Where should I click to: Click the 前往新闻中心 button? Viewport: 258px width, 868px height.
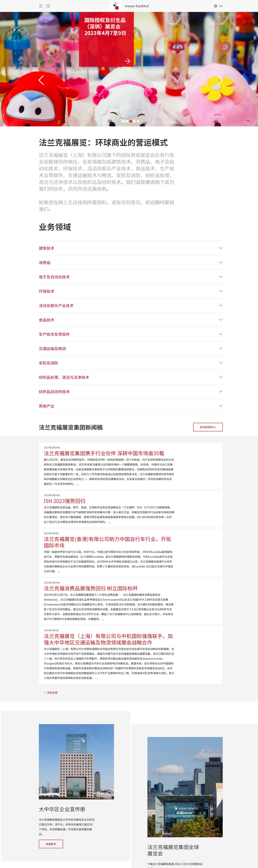coord(208,427)
